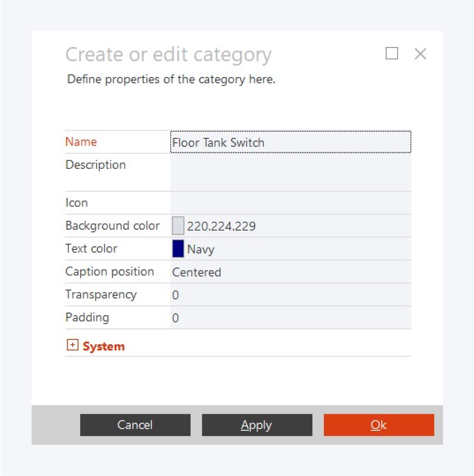The width and height of the screenshot is (474, 476).
Task: Click the empty Description field
Action: pyautogui.click(x=290, y=172)
